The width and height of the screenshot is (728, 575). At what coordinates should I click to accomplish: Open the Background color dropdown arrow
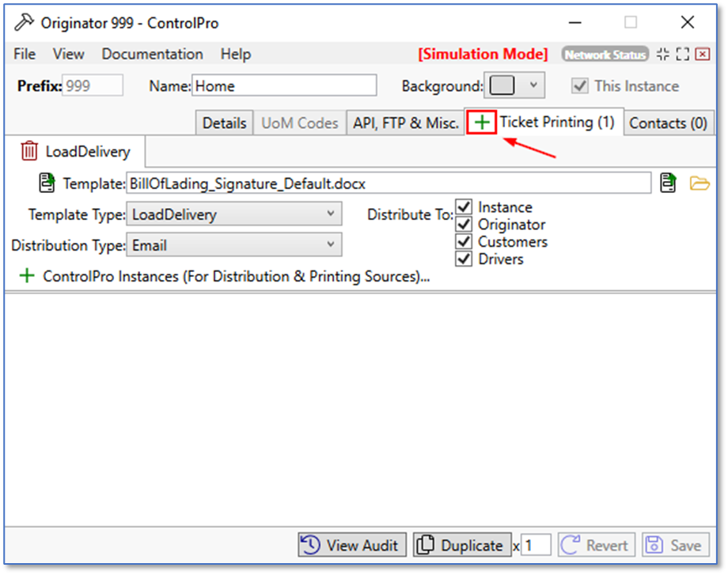pos(533,85)
